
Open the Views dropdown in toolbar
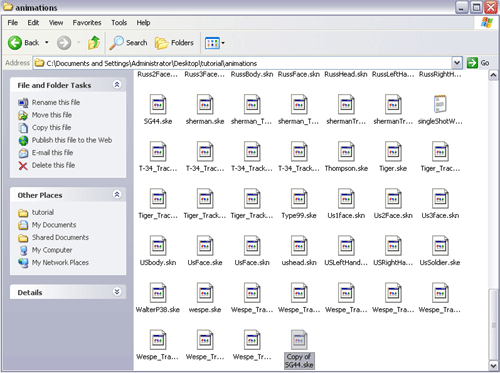pyautogui.click(x=215, y=43)
